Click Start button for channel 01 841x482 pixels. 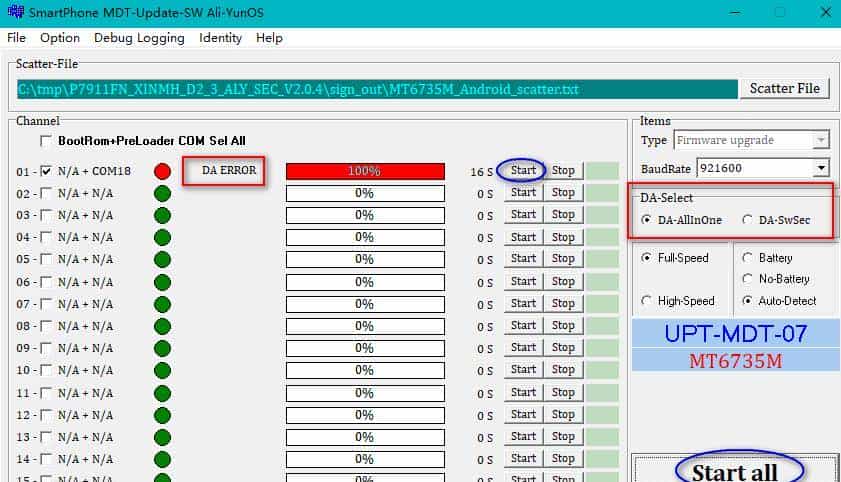pyautogui.click(x=523, y=170)
